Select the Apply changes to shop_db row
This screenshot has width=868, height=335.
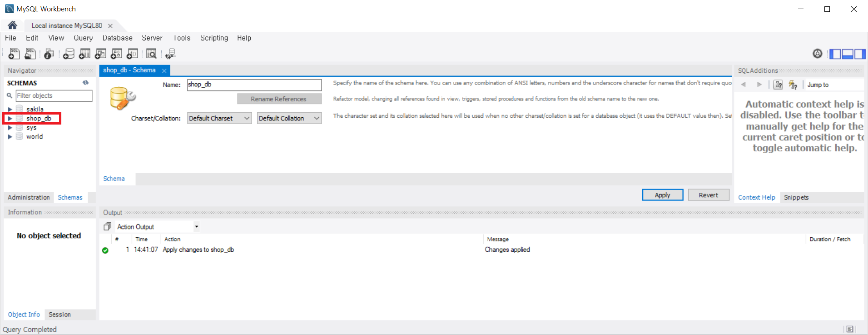(481, 250)
